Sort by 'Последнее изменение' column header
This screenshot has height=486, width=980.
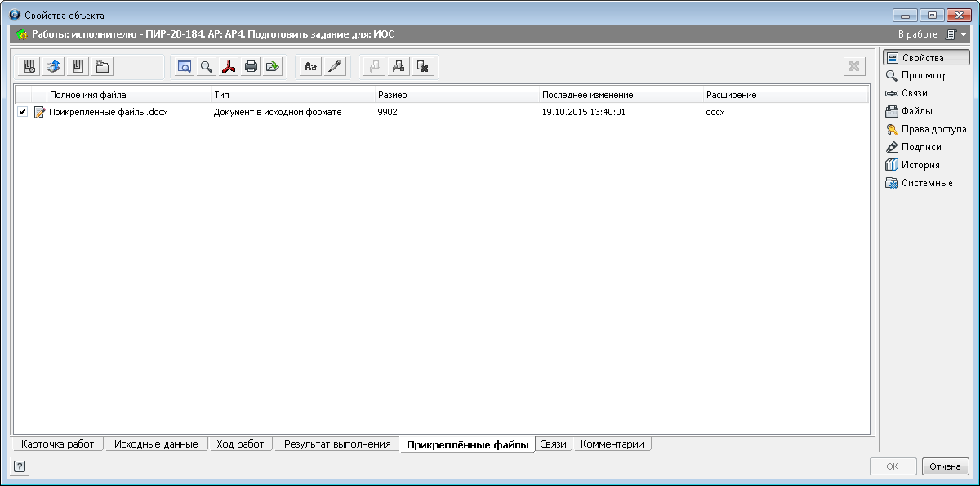pos(587,95)
